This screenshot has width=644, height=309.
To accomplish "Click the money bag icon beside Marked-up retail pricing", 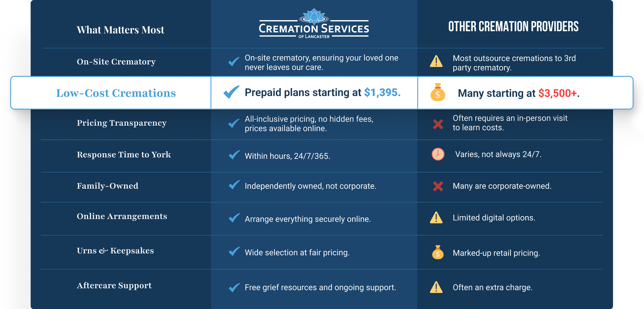I will (x=438, y=252).
